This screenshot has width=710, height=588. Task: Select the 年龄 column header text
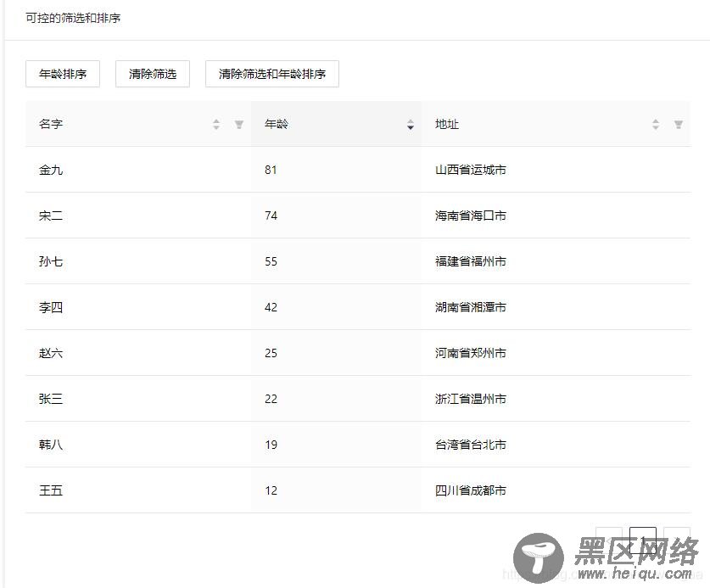[277, 124]
